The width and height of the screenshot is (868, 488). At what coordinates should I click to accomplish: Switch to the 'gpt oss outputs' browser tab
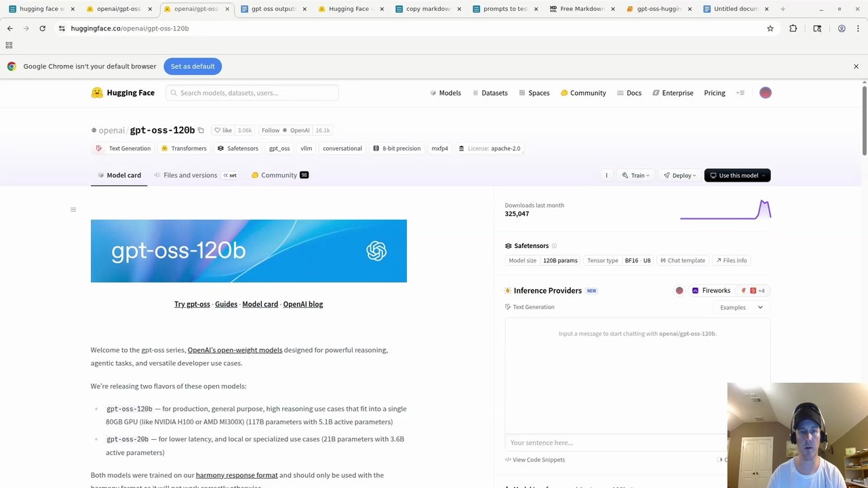tap(273, 9)
